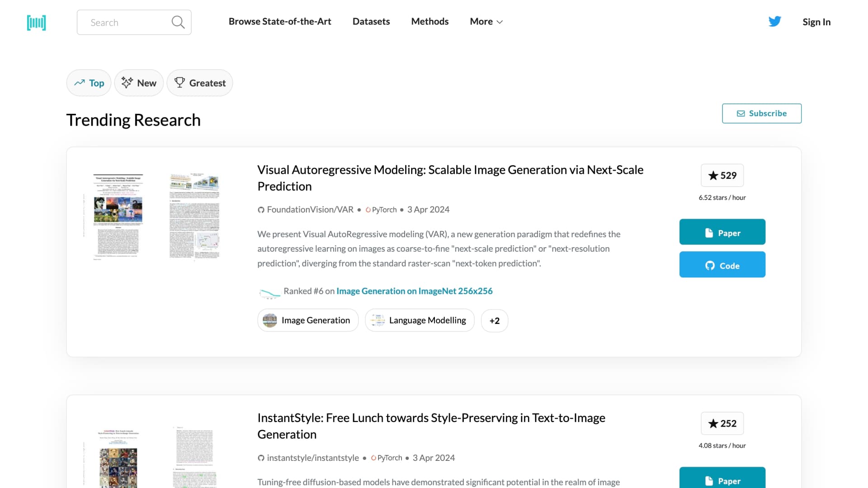Click the GitHub icon beside FoundationVision/VAR
The image size is (868, 488).
261,210
